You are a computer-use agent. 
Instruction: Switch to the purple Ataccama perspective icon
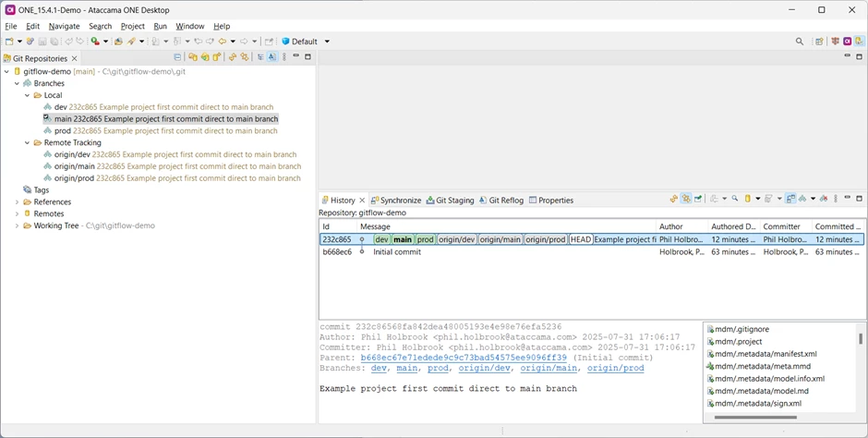[x=847, y=42]
